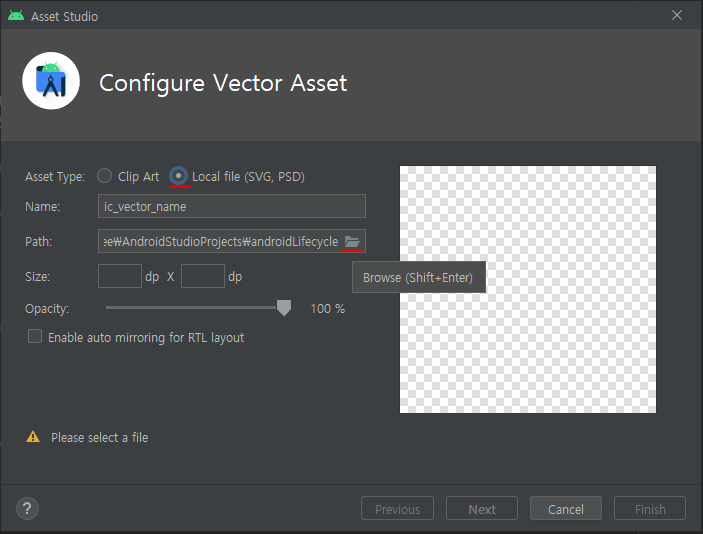Click the height dp size field
This screenshot has height=534, width=703.
(x=203, y=276)
